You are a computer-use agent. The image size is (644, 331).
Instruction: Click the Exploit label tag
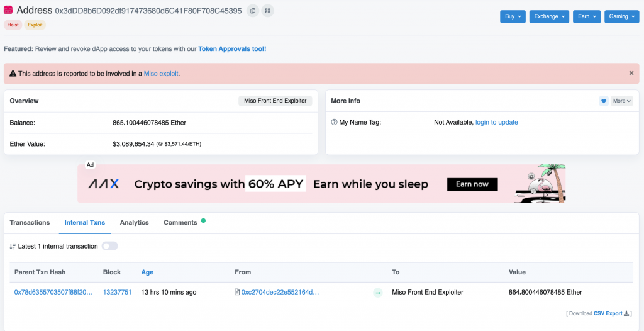point(35,25)
